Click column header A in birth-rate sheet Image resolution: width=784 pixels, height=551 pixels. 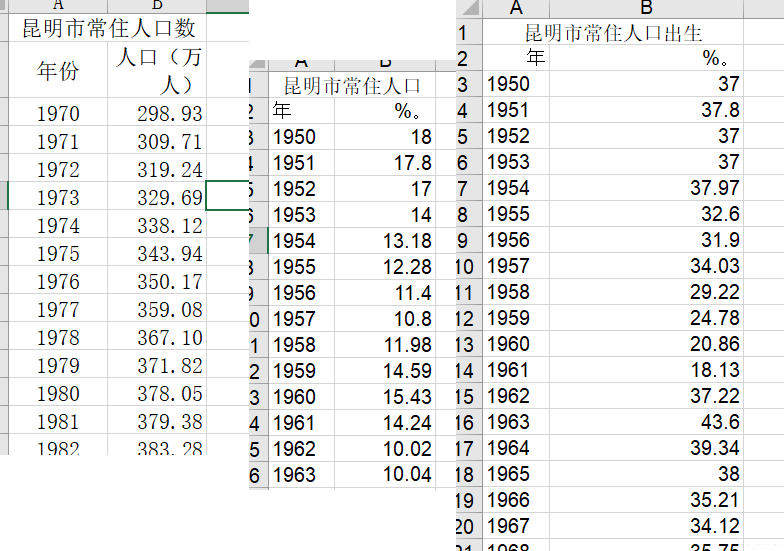[x=516, y=8]
